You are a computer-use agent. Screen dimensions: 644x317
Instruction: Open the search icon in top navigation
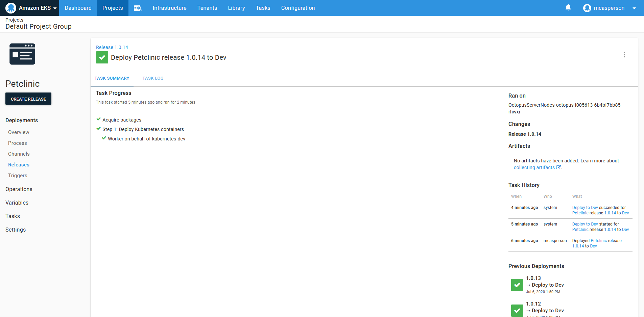(138, 8)
